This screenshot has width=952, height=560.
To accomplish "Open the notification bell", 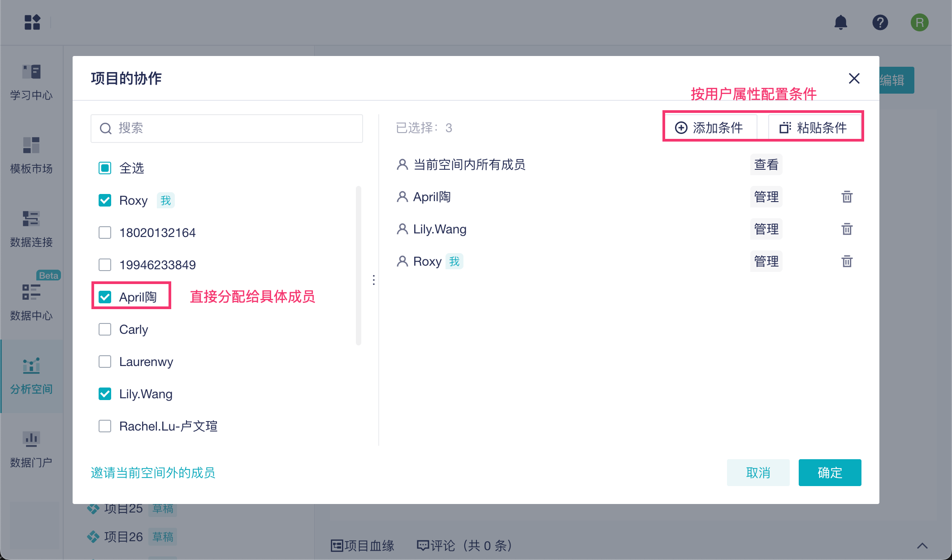I will (840, 22).
